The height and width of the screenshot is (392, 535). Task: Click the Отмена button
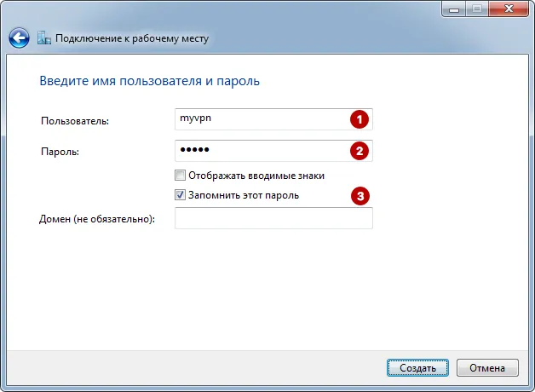487,368
